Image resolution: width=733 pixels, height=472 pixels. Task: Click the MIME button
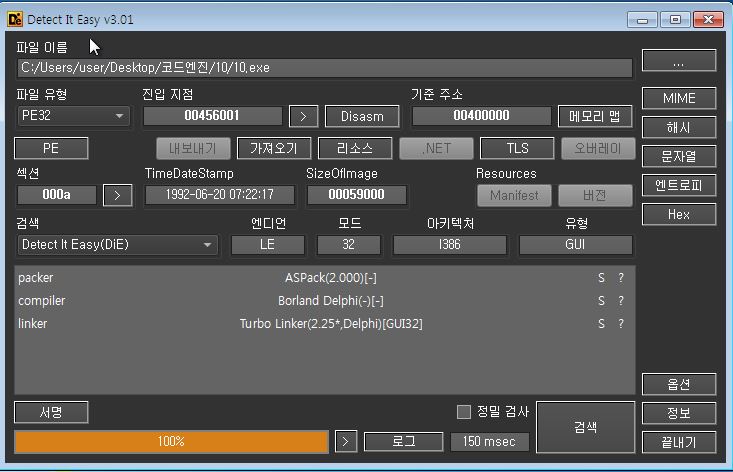(679, 99)
